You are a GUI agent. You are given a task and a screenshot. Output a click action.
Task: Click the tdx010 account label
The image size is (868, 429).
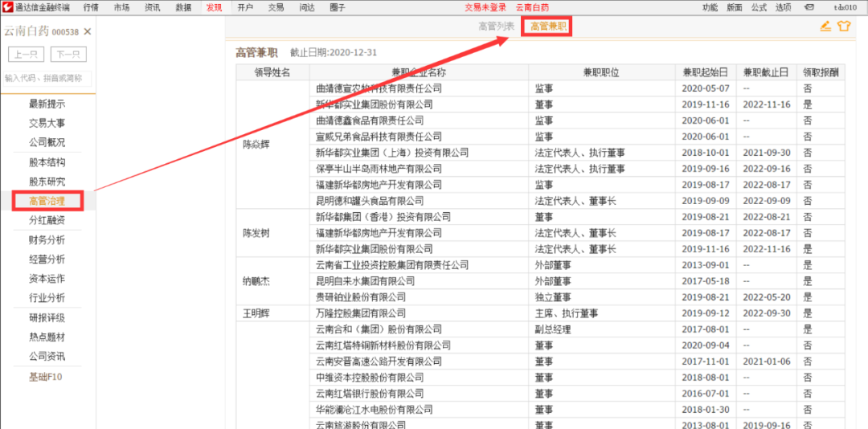tap(845, 8)
